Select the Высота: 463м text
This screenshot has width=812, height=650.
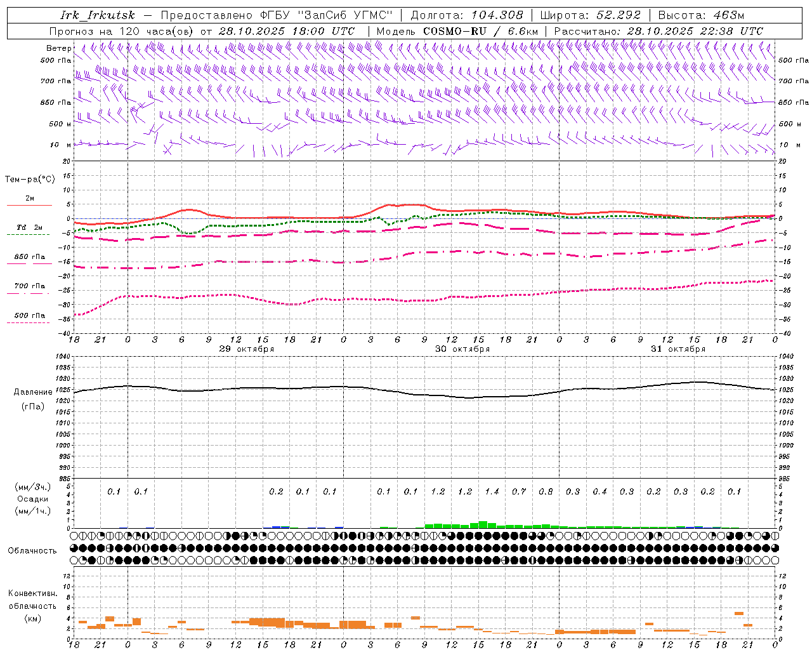point(701,15)
